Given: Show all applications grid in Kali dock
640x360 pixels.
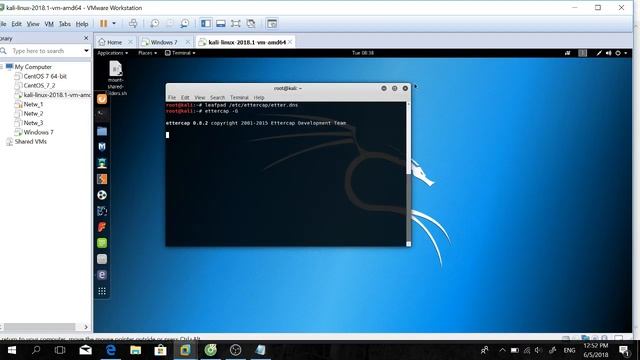Looking at the screenshot, I should click(x=102, y=291).
